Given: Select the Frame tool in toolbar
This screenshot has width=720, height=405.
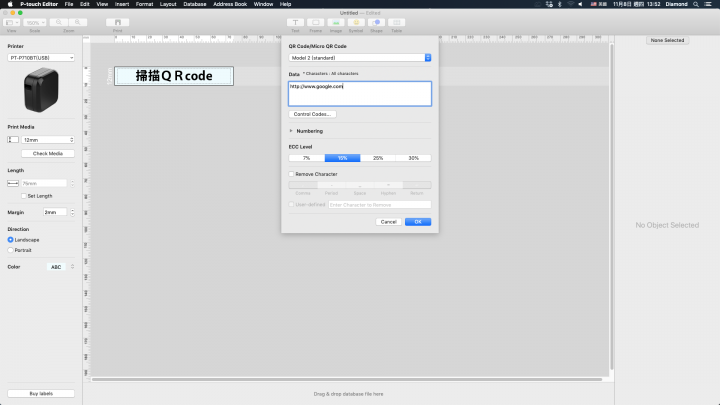Looking at the screenshot, I should pos(315,22).
